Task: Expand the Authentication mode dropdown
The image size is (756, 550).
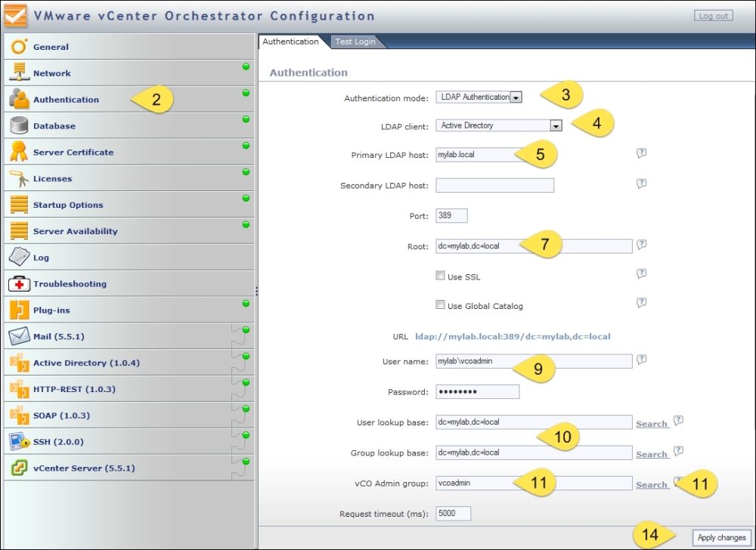Action: point(516,97)
